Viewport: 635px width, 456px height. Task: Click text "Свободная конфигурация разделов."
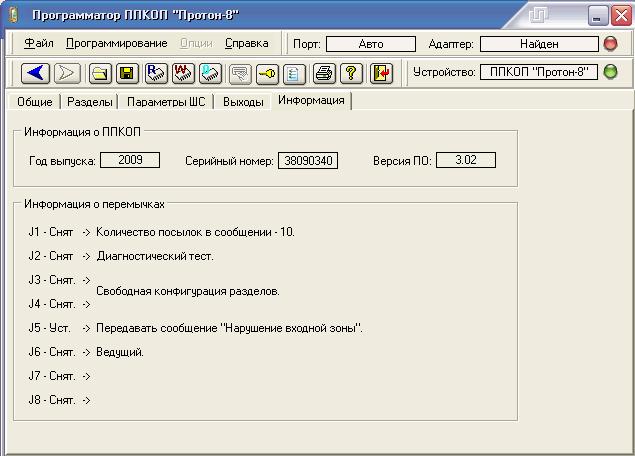188,291
